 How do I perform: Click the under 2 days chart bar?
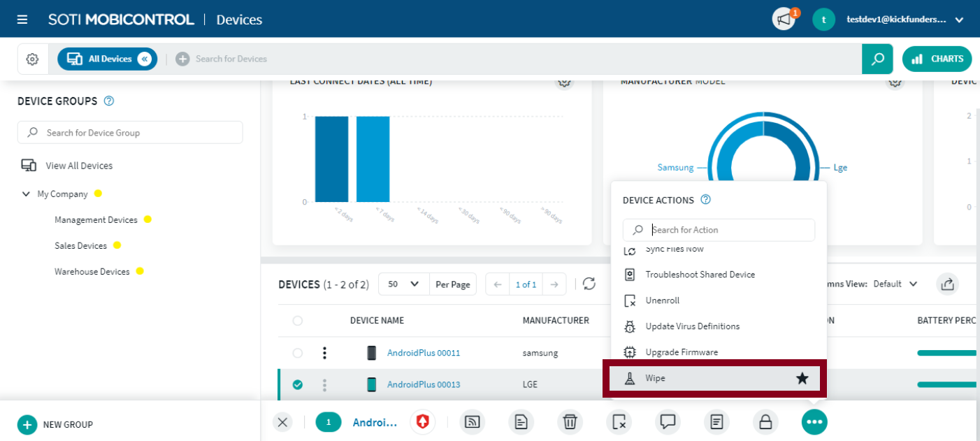tap(331, 159)
